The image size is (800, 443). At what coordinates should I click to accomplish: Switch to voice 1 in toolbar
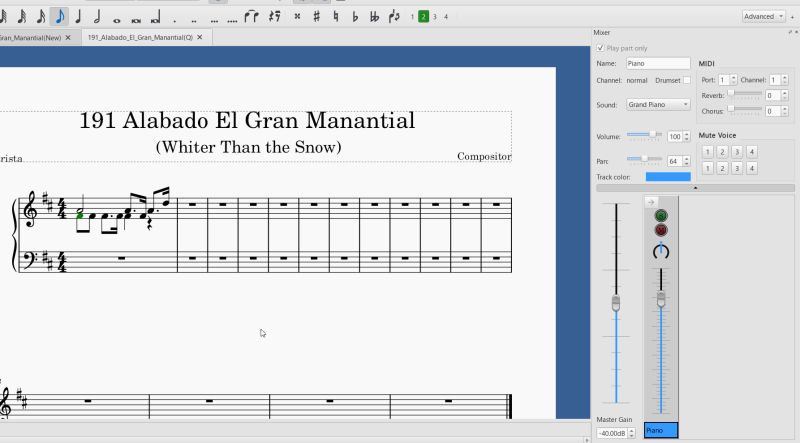point(412,17)
